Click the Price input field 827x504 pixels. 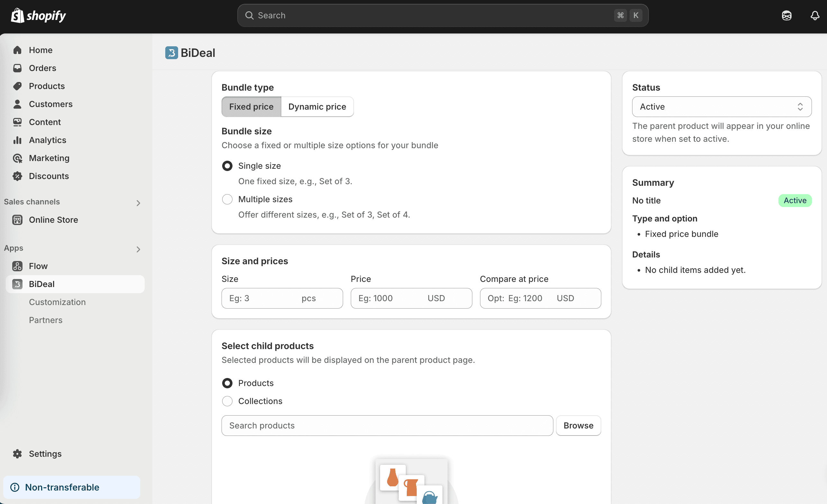click(x=411, y=298)
